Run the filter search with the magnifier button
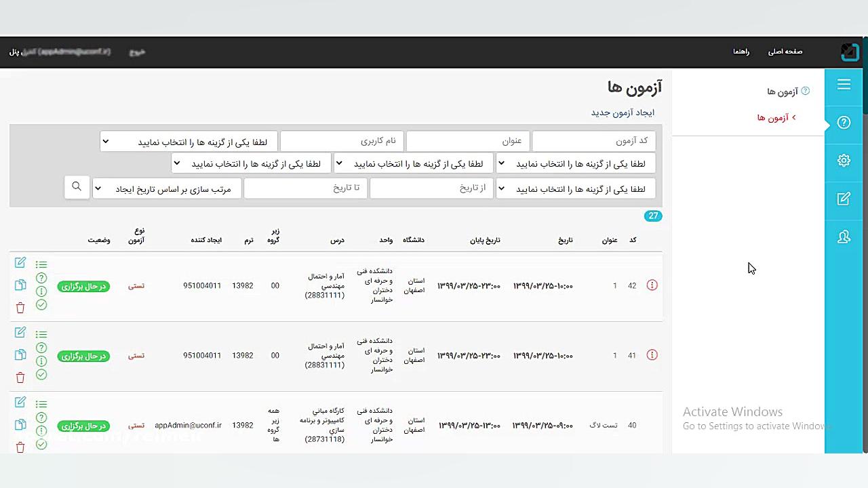The width and height of the screenshot is (868, 488). [x=77, y=187]
